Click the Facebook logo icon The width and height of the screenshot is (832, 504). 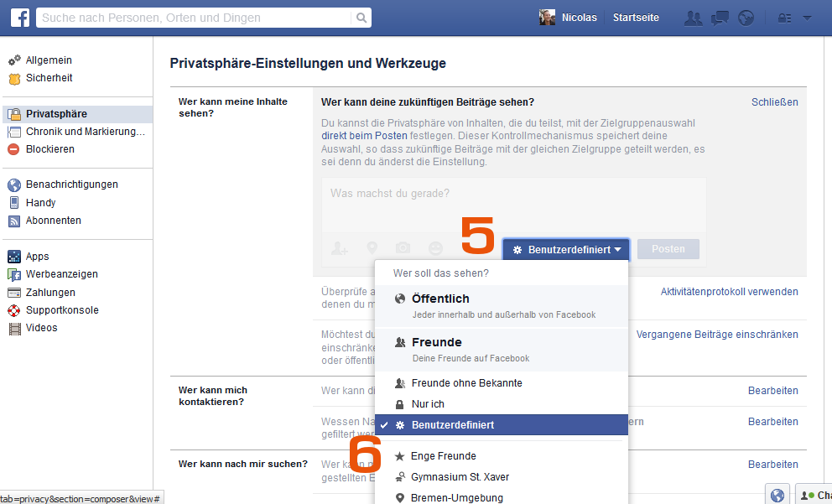(20, 18)
